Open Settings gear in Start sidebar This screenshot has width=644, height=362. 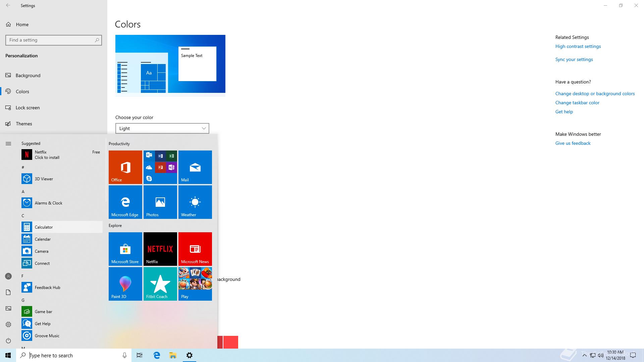(x=8, y=324)
